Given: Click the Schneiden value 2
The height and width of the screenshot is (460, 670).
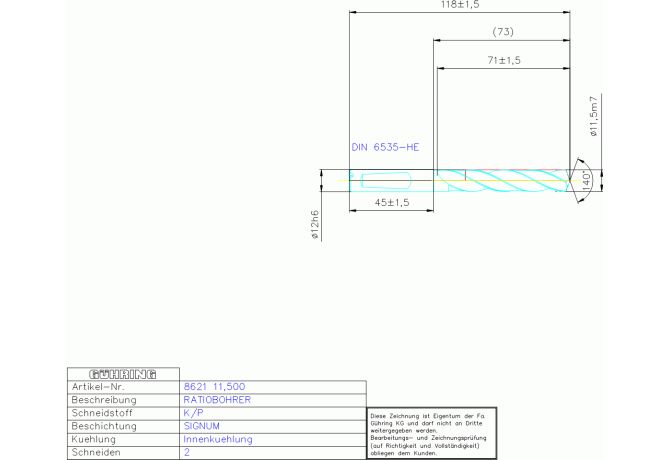Looking at the screenshot, I should click(x=187, y=452).
